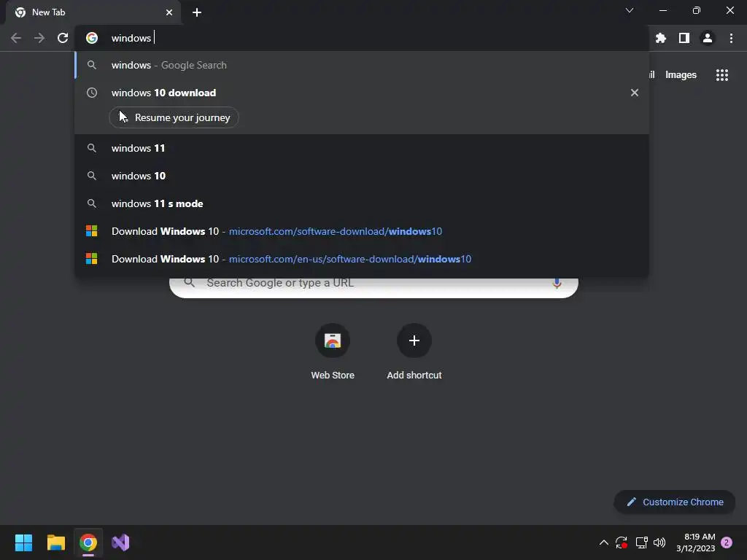
Task: Click the sync status tray icon
Action: point(622,542)
